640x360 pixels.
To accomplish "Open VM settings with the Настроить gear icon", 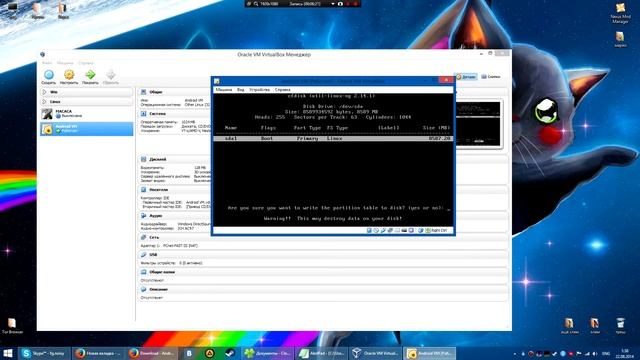I will coord(69,75).
